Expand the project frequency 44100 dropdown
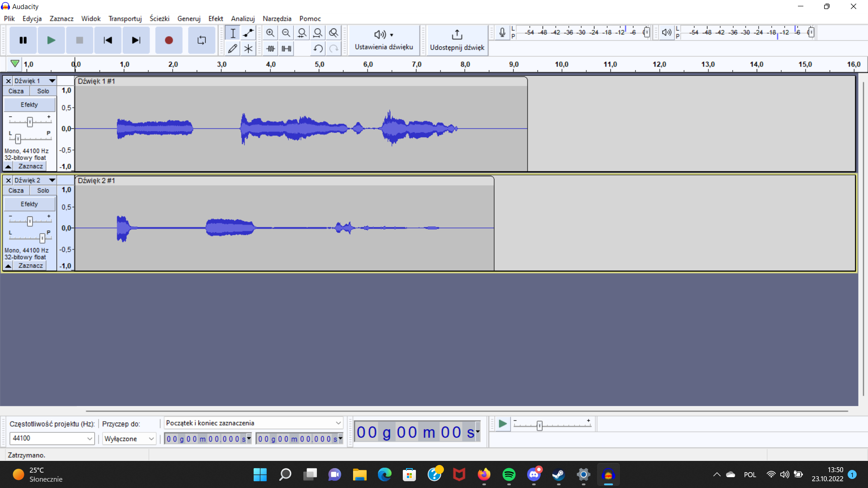The height and width of the screenshot is (488, 868). point(90,438)
